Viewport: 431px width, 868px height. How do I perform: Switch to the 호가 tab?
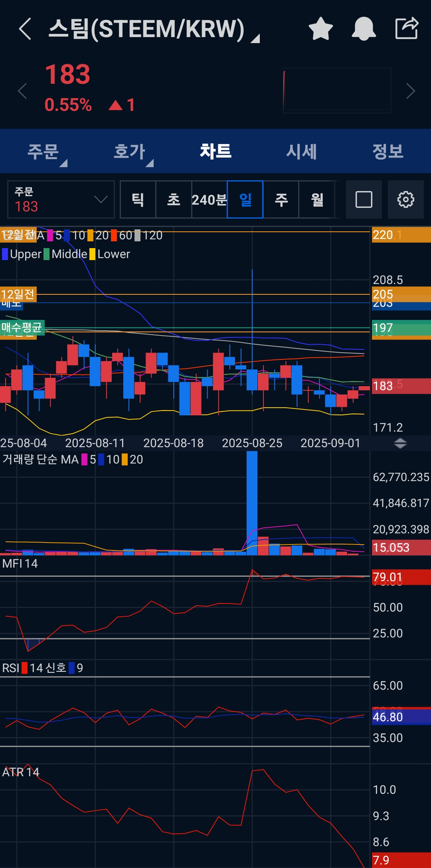click(x=129, y=152)
